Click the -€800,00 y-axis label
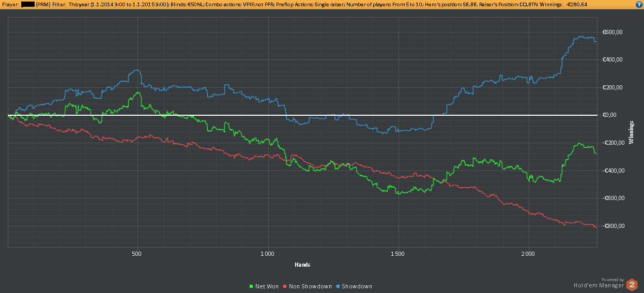This screenshot has height=293, width=644. [x=612, y=226]
